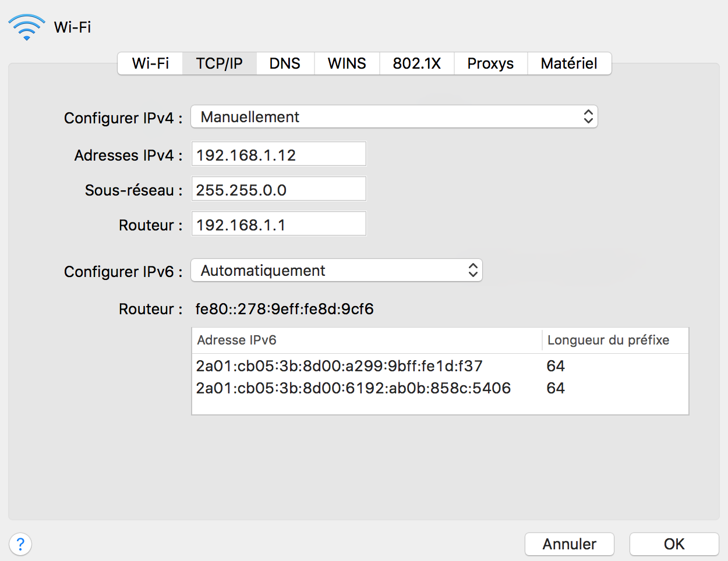
Task: Switch to the WINS tab
Action: click(347, 63)
